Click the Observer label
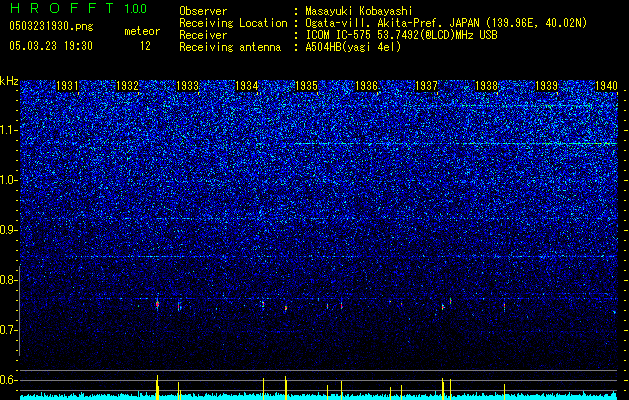The height and width of the screenshot is (400, 629). 203,12
